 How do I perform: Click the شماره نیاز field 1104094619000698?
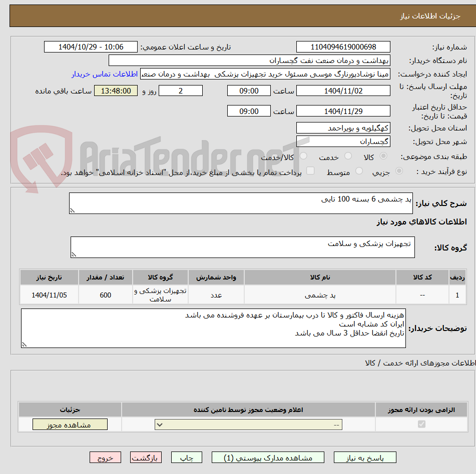[343, 47]
